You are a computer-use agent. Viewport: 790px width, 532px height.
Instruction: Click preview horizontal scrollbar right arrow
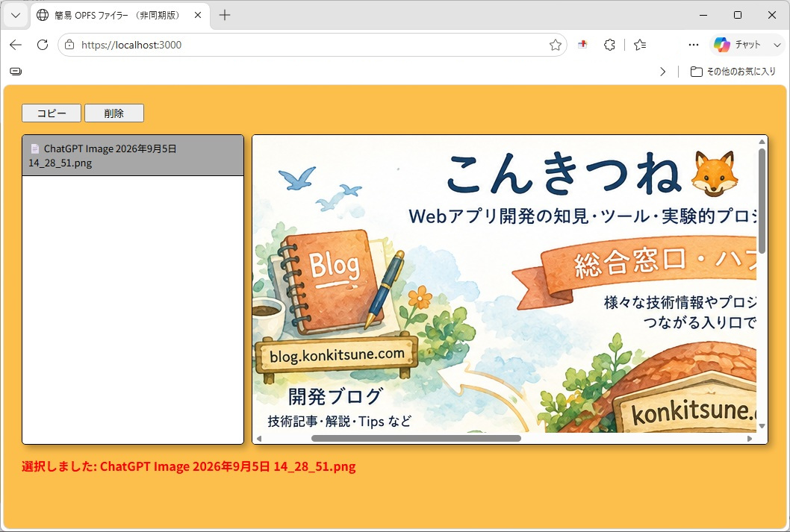click(750, 439)
